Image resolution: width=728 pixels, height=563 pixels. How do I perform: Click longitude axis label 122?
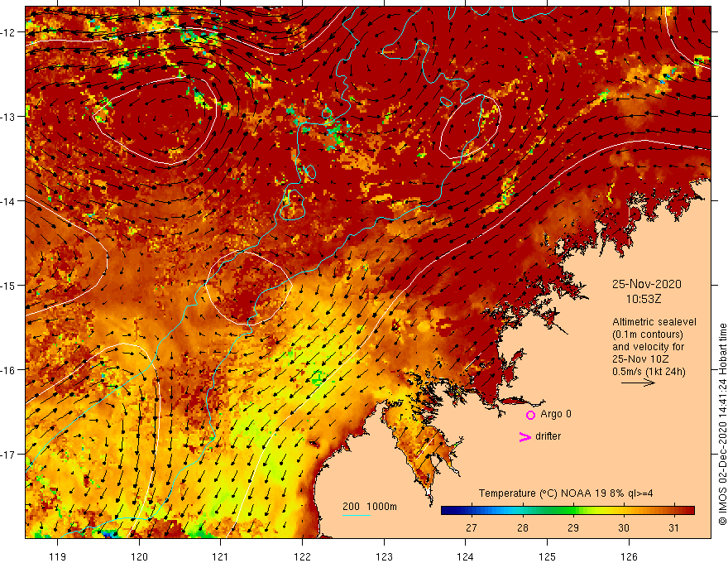302,556
